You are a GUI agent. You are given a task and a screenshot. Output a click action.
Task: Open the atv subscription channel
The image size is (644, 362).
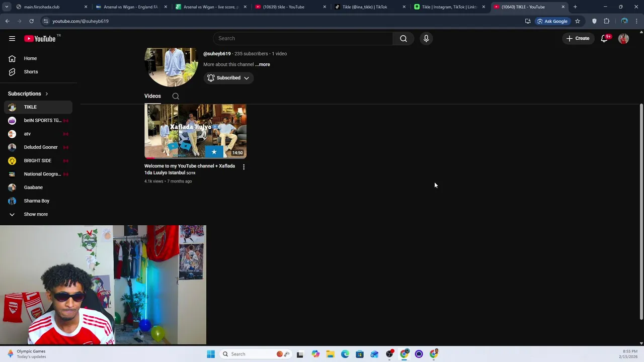click(x=38, y=134)
